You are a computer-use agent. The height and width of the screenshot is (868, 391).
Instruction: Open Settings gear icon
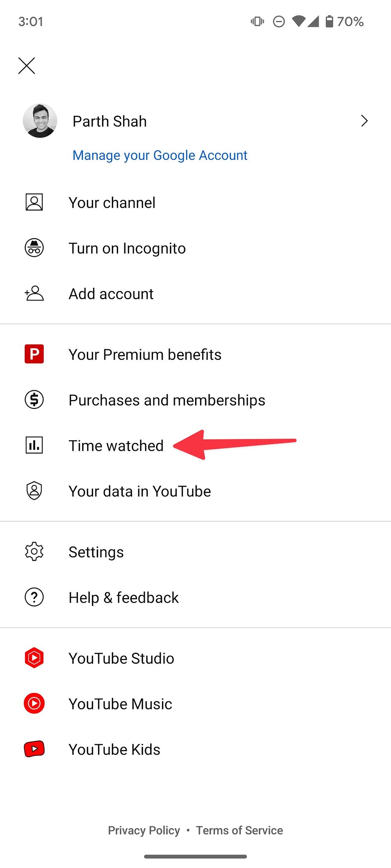coord(34,552)
